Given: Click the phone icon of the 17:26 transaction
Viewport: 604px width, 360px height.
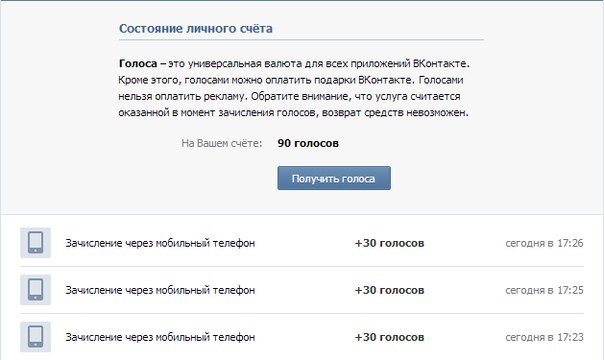Looking at the screenshot, I should tap(35, 243).
